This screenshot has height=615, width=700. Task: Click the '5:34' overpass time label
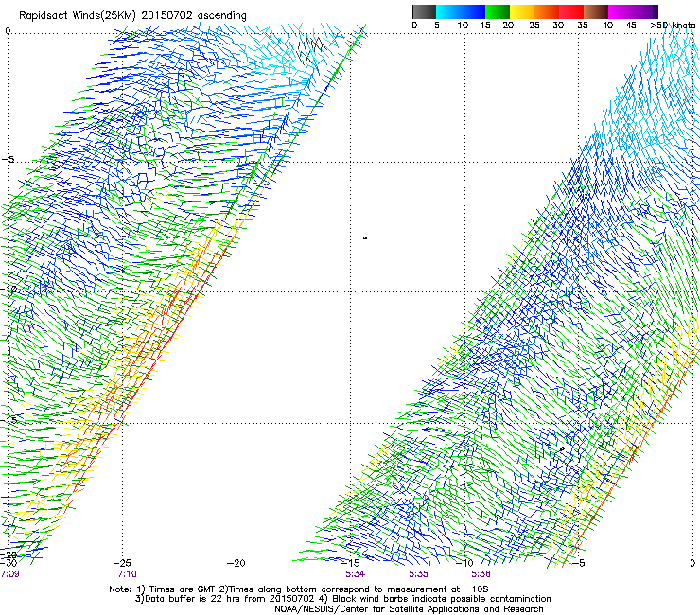coord(356,574)
